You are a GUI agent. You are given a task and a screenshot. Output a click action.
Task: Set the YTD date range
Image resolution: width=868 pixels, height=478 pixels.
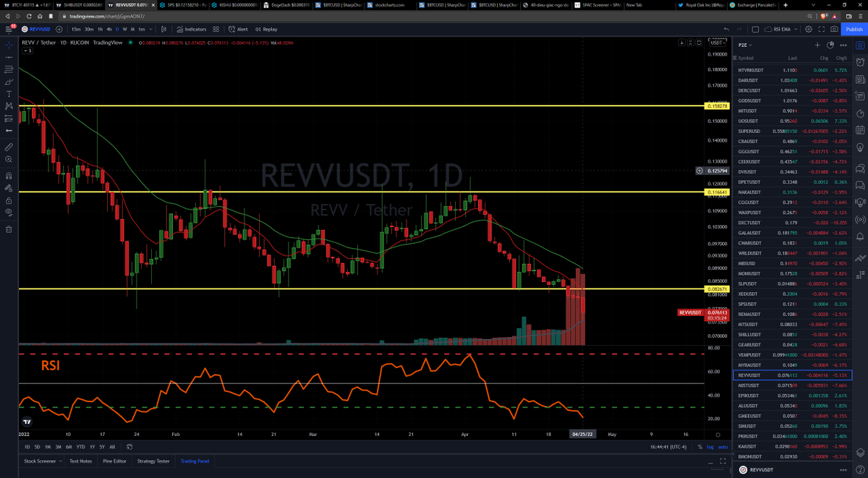[80, 447]
